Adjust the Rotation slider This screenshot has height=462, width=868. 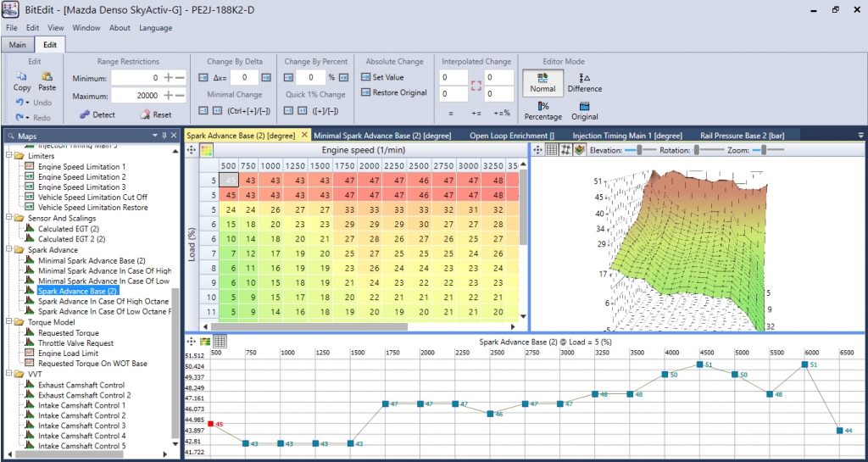709,150
